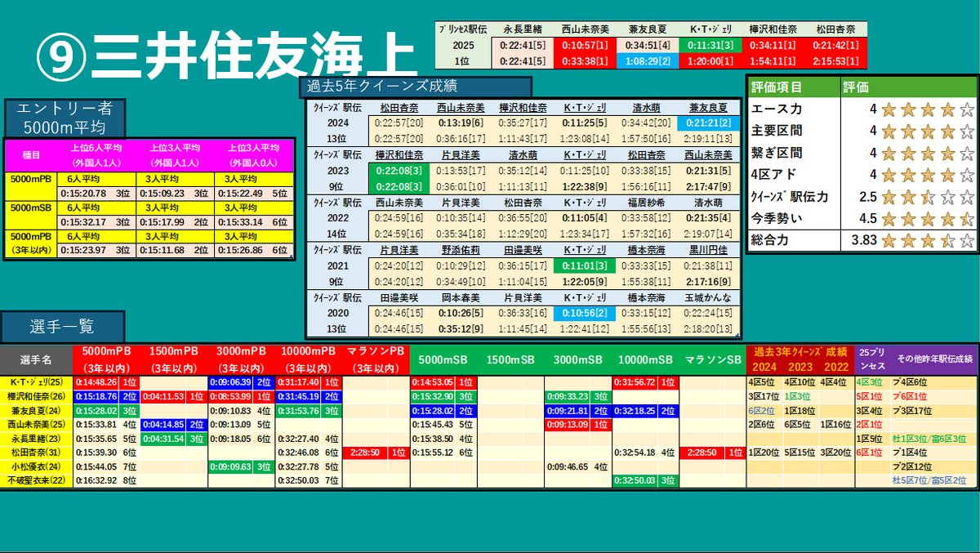Click the title '⑨三井住友海上'
This screenshot has height=553, width=980.
[227, 57]
